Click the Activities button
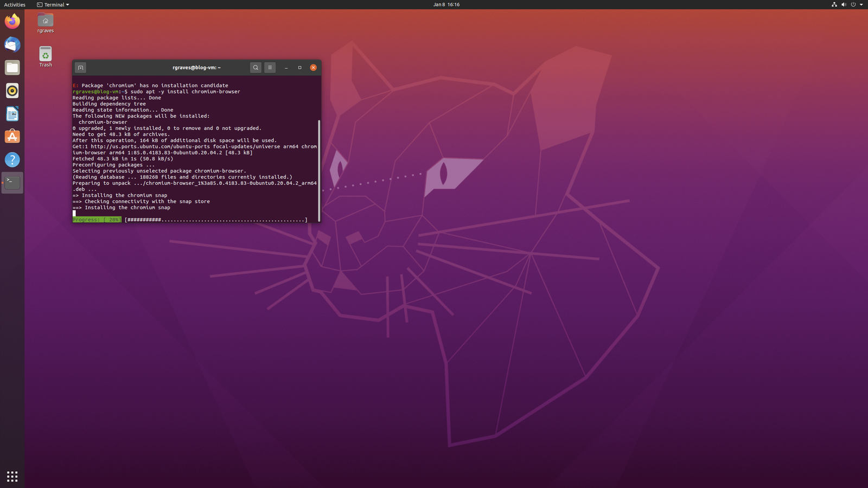The width and height of the screenshot is (868, 488). point(15,4)
